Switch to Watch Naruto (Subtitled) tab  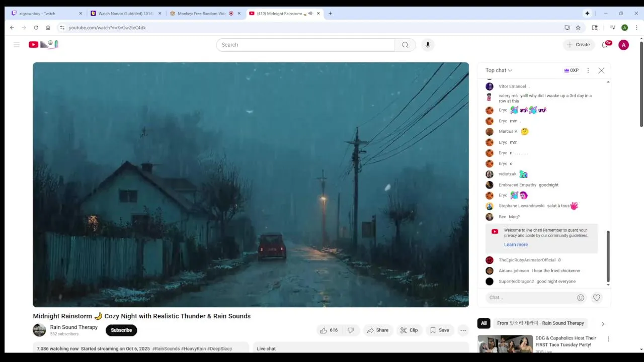[125, 14]
